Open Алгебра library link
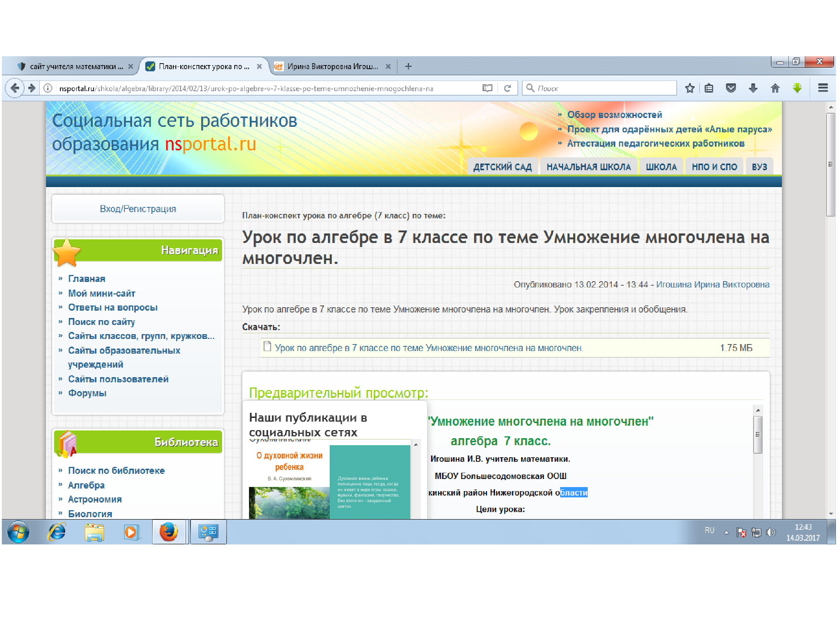840x640 pixels. 86,485
